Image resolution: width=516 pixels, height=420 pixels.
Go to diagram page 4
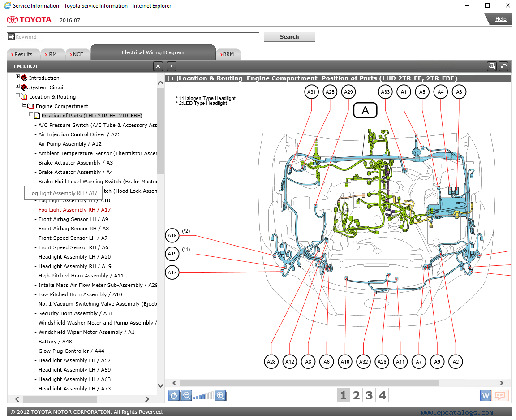[382, 395]
